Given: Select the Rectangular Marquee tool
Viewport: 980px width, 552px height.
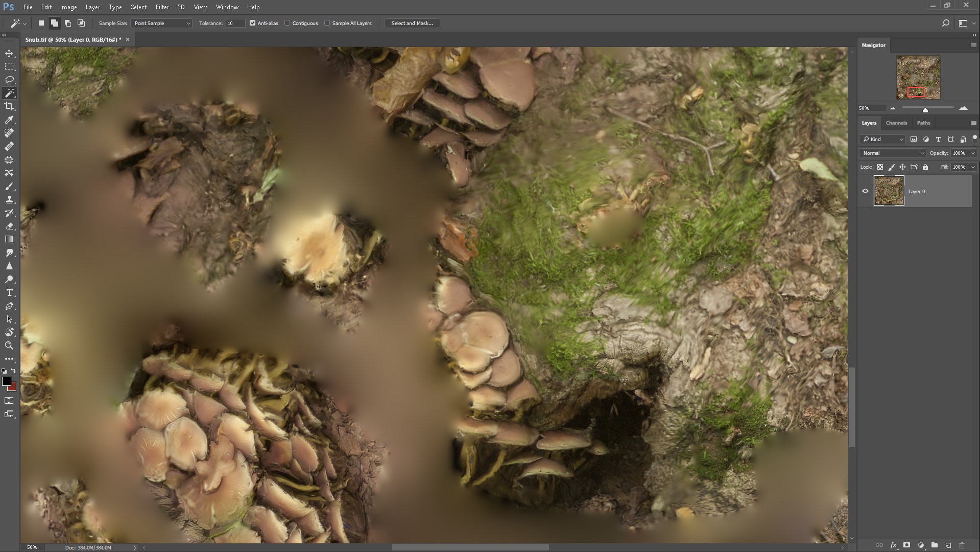Looking at the screenshot, I should click(x=9, y=67).
